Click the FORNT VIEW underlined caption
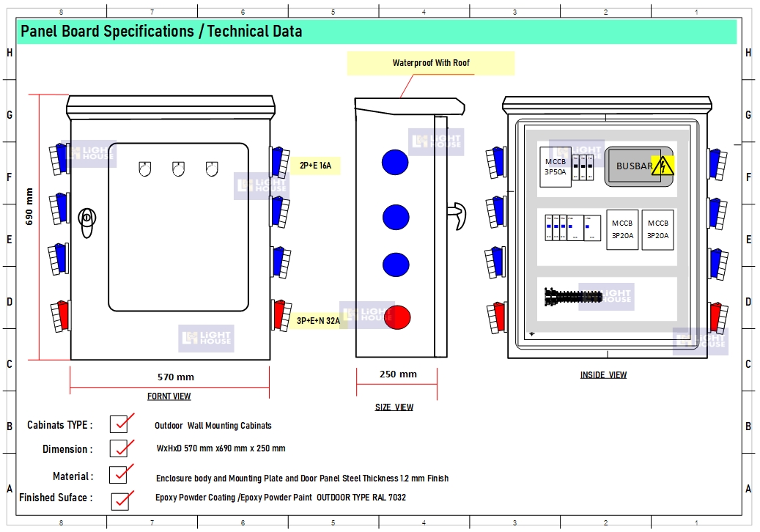The height and width of the screenshot is (532, 760). tap(169, 396)
